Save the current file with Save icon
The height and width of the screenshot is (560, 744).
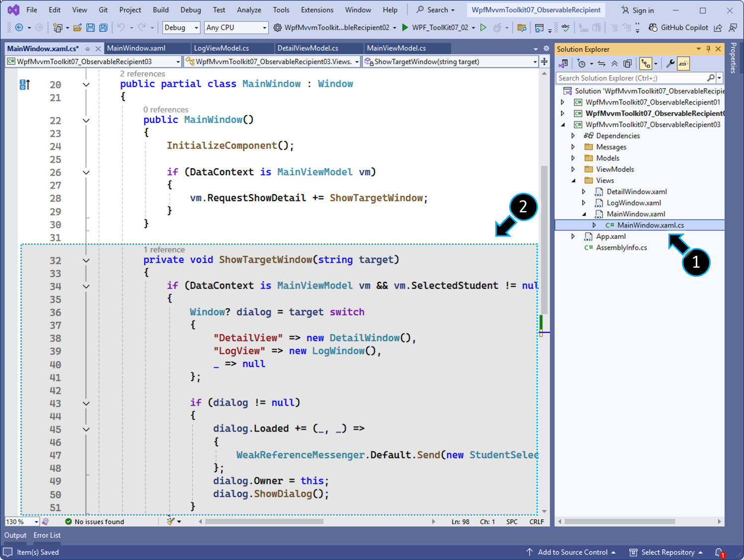point(90,28)
